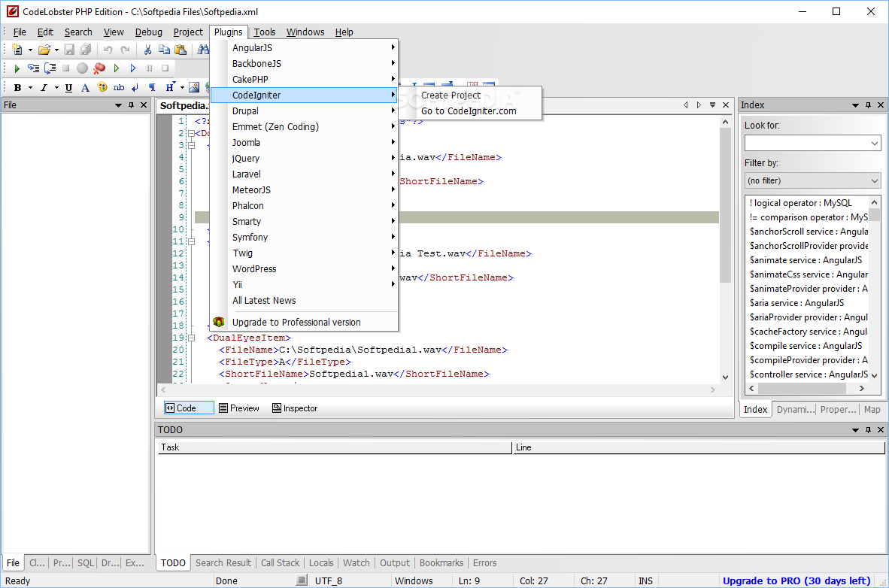Click the Paste clipboard icon

pyautogui.click(x=181, y=50)
